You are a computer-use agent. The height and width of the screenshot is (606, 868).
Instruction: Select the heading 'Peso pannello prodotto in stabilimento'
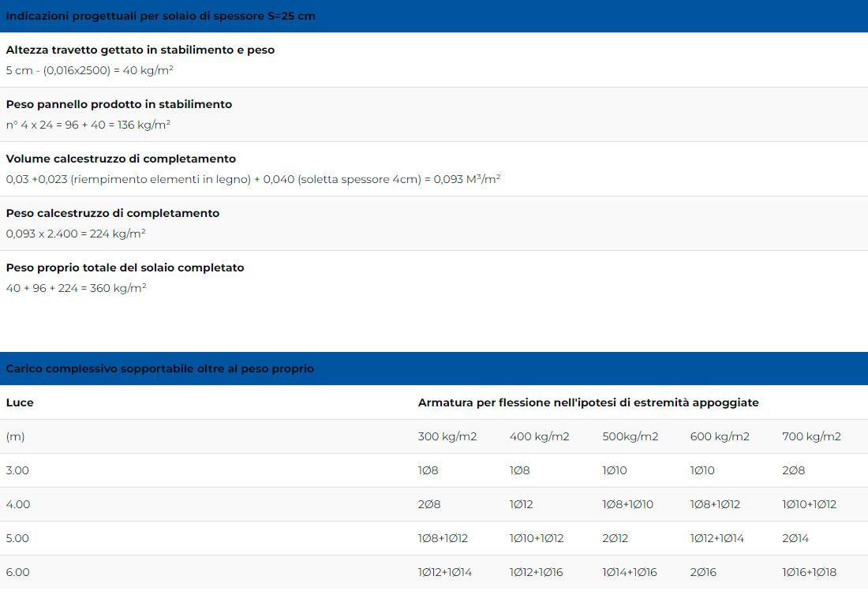(x=119, y=104)
